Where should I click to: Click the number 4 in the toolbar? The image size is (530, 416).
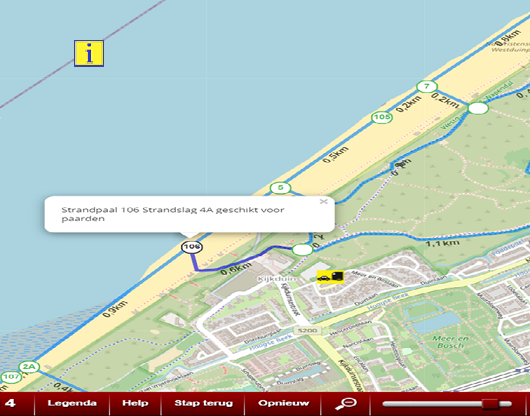(x=10, y=403)
